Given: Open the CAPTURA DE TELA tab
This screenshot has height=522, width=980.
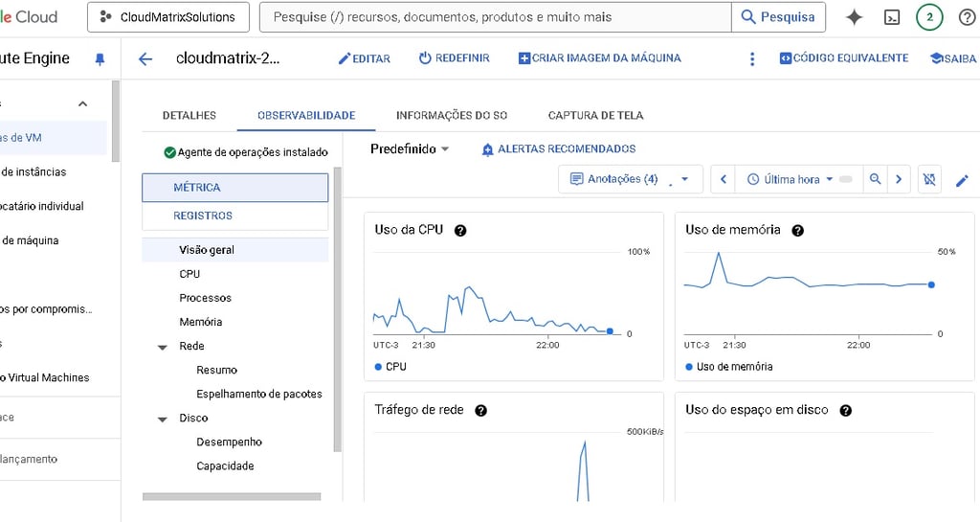Looking at the screenshot, I should [x=595, y=116].
